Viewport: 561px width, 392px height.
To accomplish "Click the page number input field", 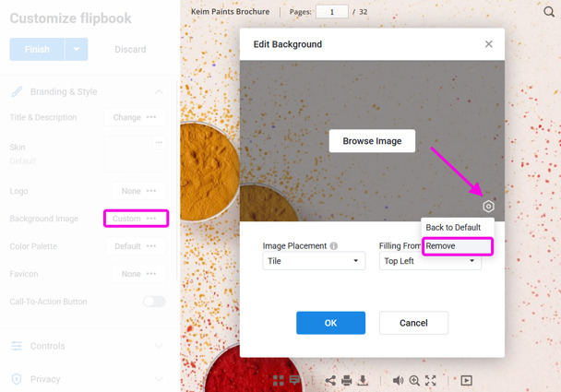I will 332,12.
